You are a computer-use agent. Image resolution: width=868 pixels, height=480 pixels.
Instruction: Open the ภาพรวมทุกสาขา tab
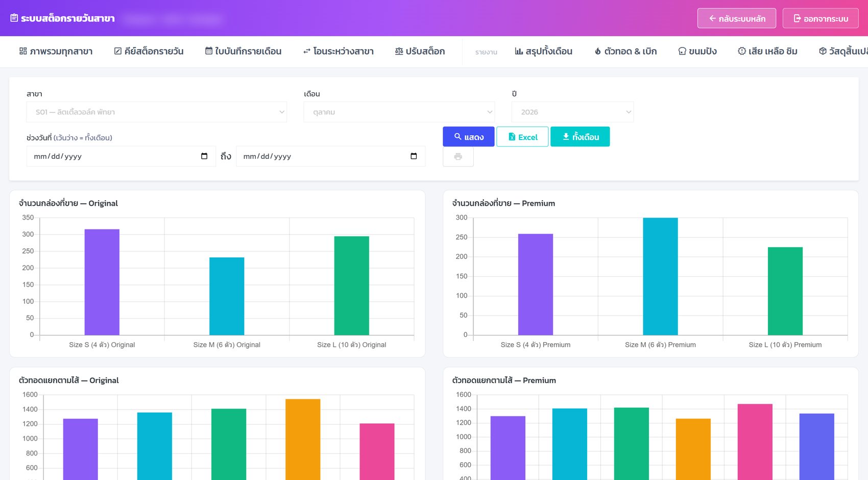point(56,52)
